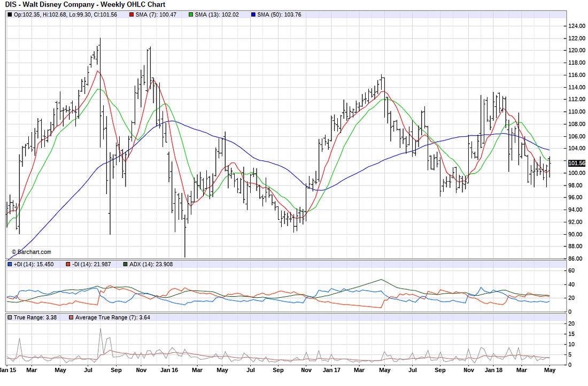Click the SMA (7): 100.47 label
This screenshot has width=588, height=386.
(x=156, y=14)
